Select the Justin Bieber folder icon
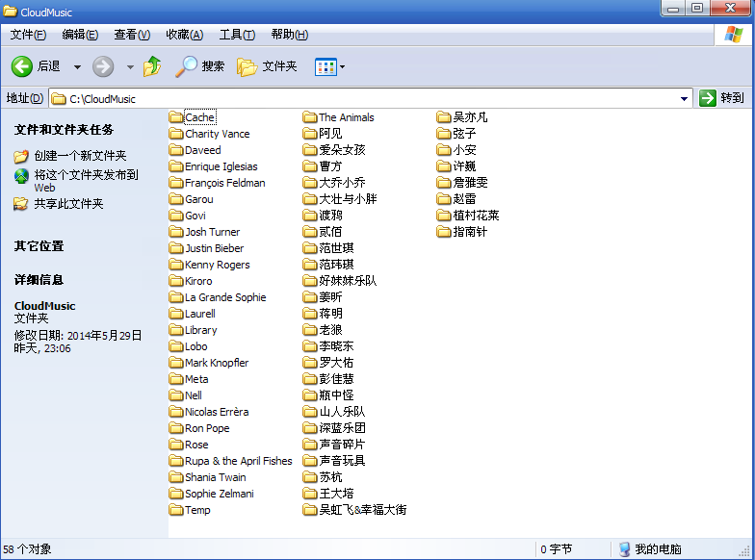 coord(176,248)
